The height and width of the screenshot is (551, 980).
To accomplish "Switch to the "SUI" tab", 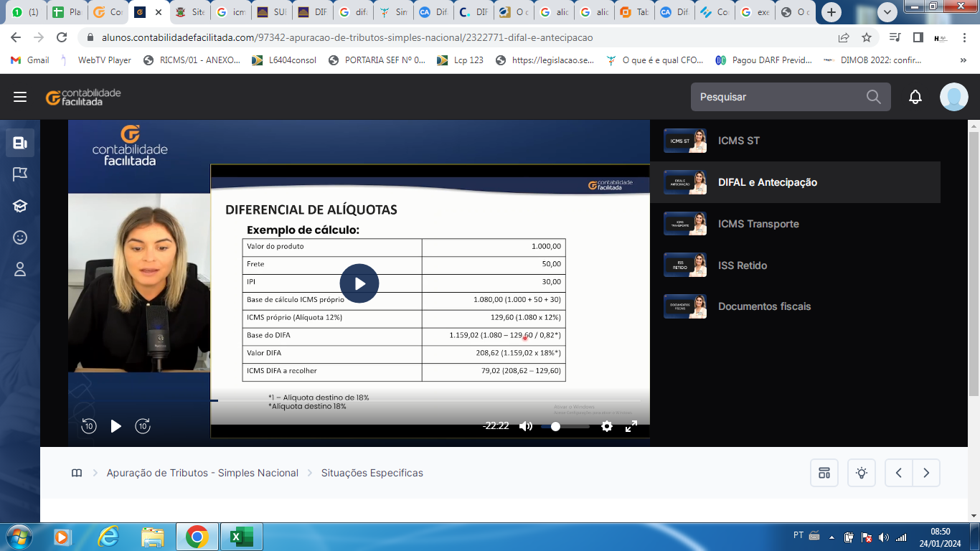I will click(x=273, y=12).
